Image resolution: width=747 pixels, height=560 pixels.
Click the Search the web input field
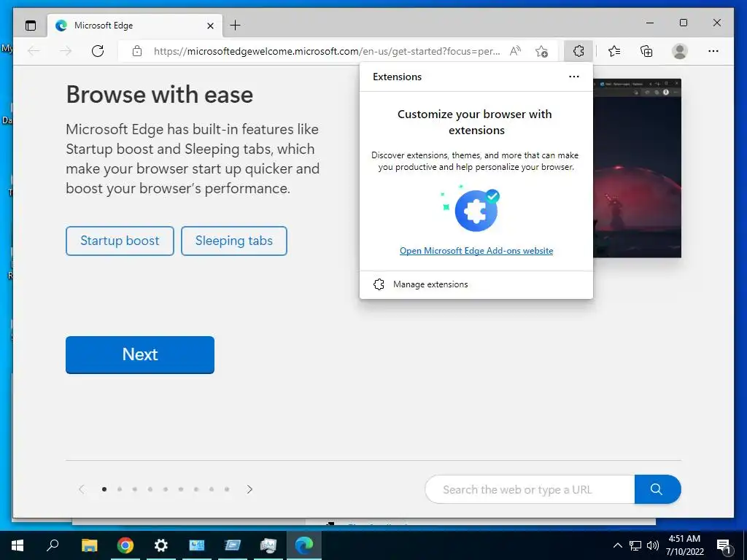[530, 489]
